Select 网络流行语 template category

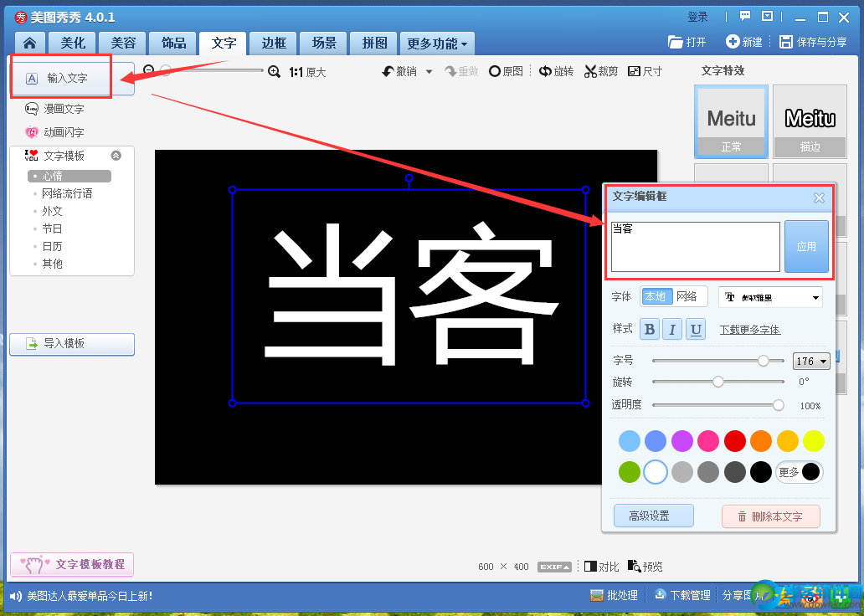(x=67, y=193)
